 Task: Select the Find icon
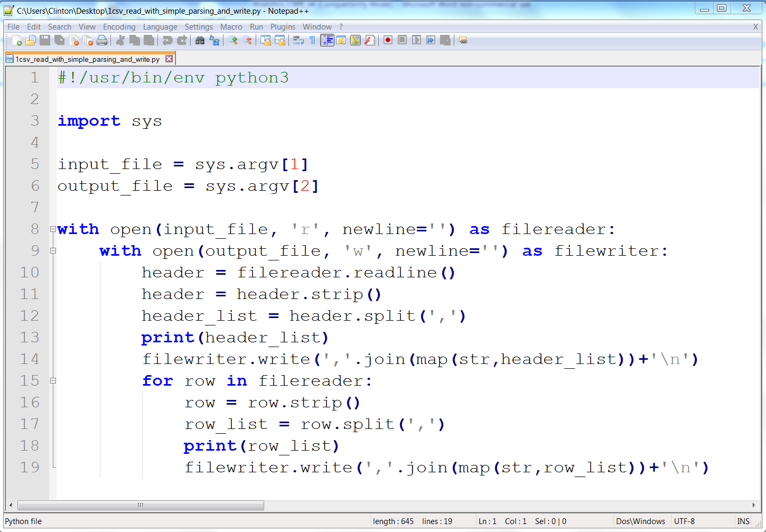[x=200, y=40]
